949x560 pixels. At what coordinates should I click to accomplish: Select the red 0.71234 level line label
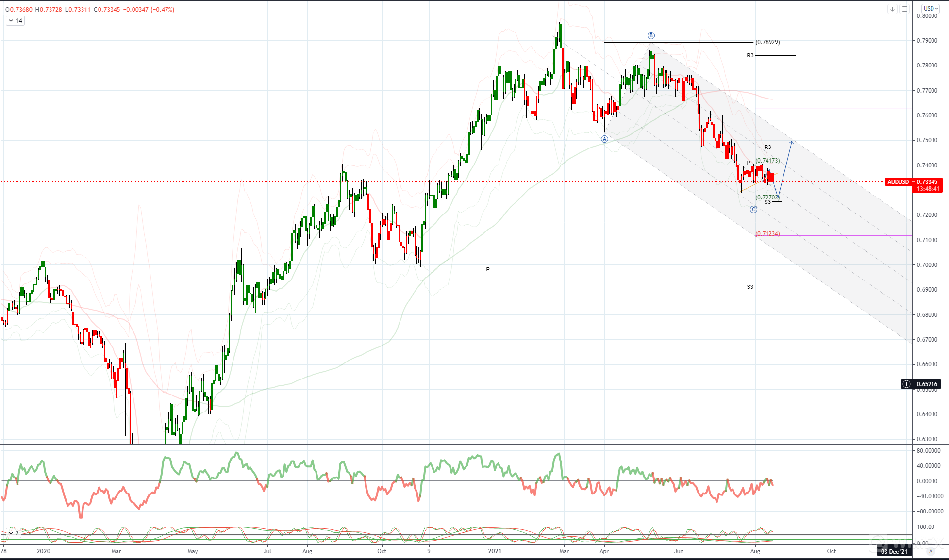point(767,234)
